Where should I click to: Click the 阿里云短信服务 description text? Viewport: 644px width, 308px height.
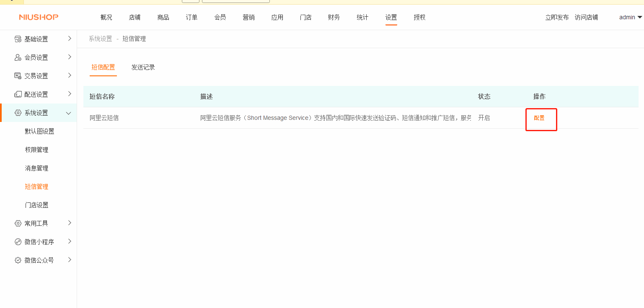click(x=336, y=118)
